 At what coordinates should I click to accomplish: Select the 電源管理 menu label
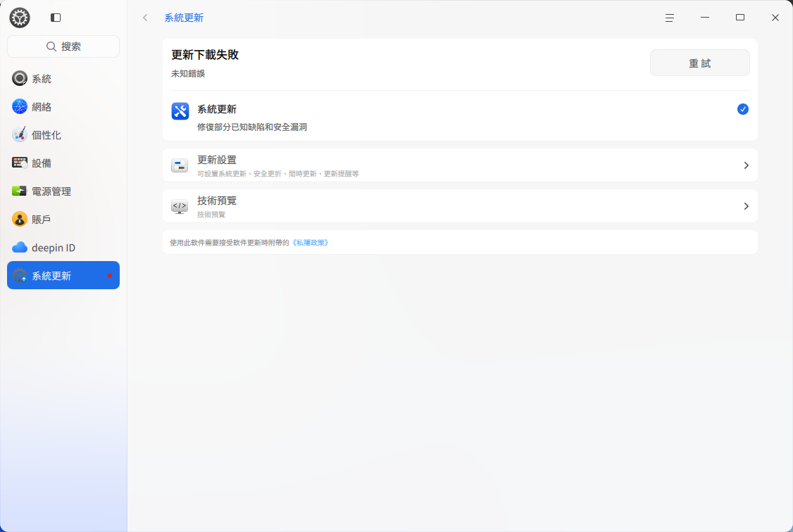point(51,191)
